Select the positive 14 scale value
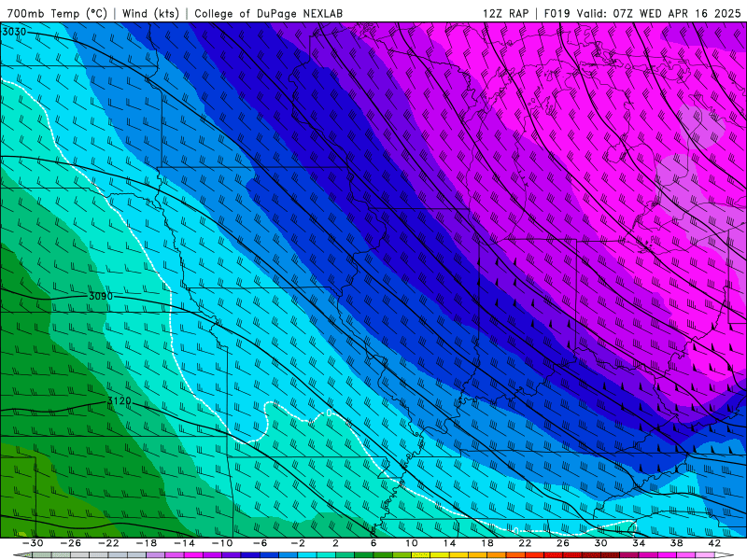 [449, 543]
